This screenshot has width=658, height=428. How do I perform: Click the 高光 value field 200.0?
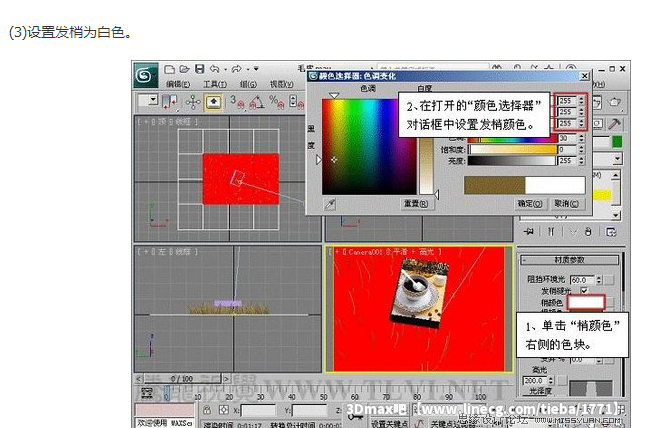[x=535, y=381]
